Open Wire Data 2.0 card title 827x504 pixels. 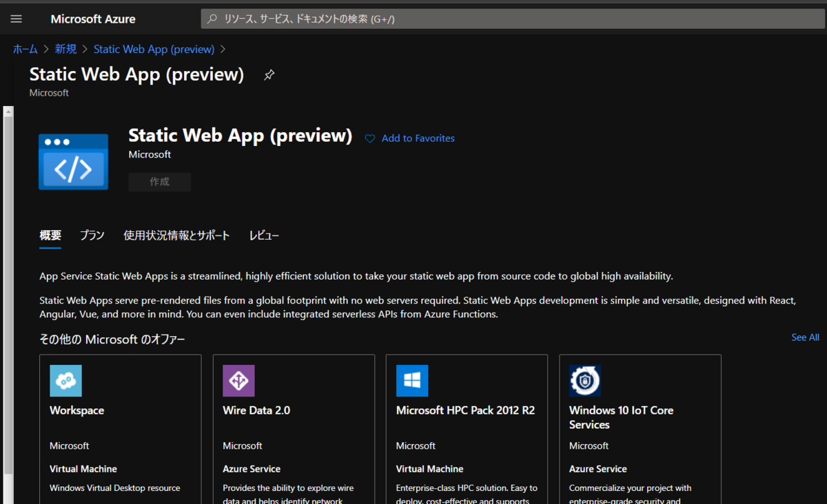tap(256, 410)
